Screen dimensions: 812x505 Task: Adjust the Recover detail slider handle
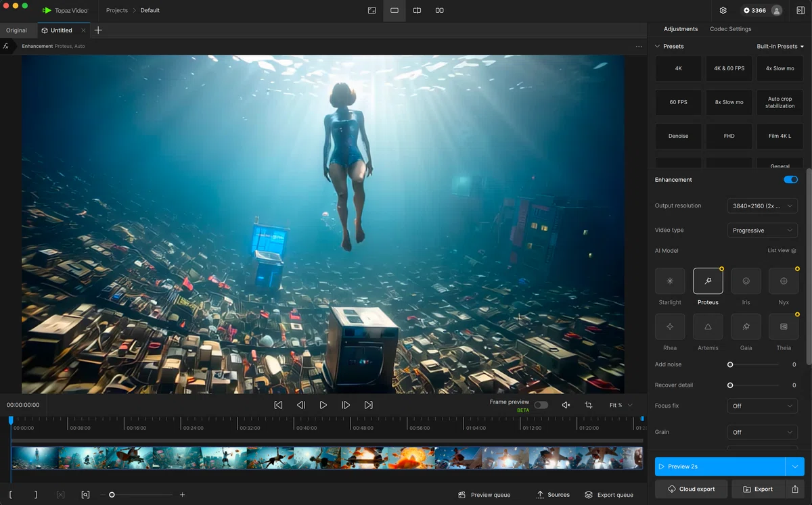coord(730,385)
